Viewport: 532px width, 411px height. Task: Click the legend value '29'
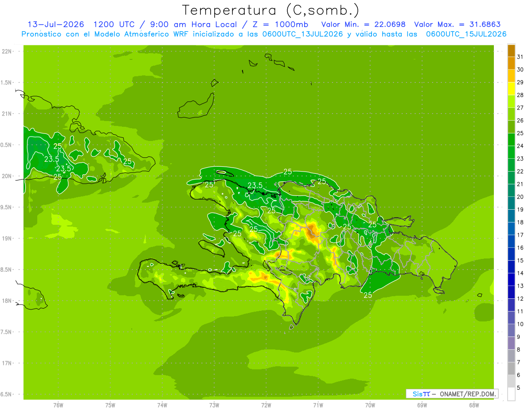click(520, 82)
